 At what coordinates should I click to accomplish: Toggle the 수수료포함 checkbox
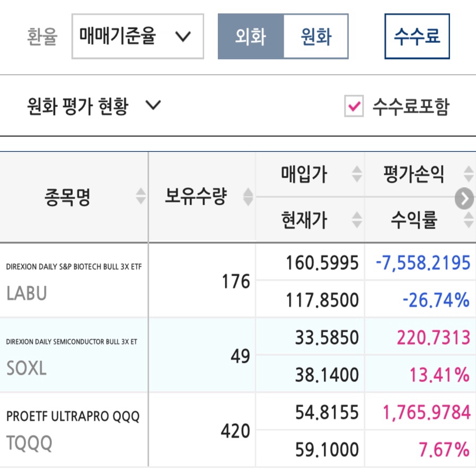pyautogui.click(x=354, y=106)
